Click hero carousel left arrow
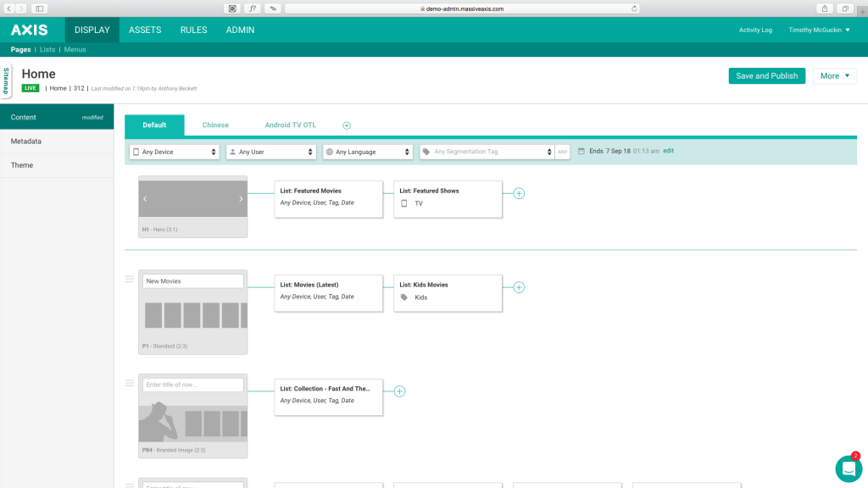Screen dimensions: 868x488 [x=145, y=199]
